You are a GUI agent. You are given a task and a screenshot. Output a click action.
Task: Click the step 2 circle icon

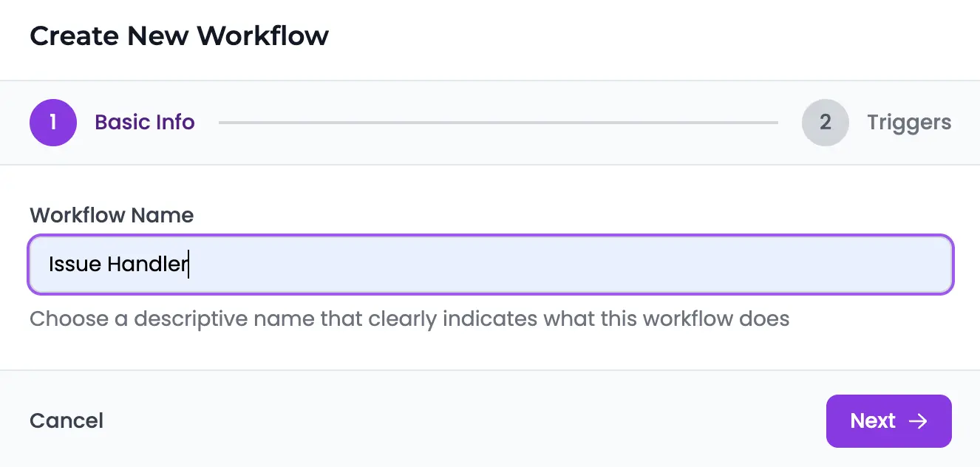point(826,123)
